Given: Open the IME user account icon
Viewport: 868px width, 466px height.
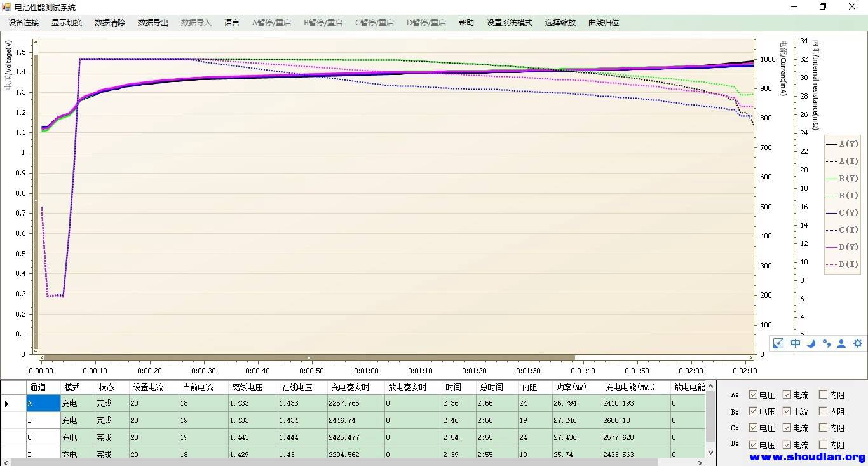Looking at the screenshot, I should (x=841, y=343).
